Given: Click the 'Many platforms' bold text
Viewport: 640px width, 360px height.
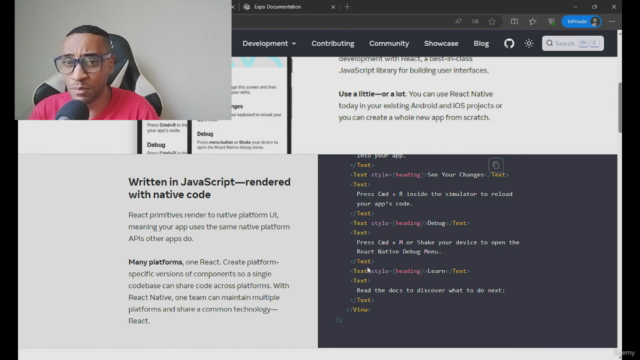Looking at the screenshot, I should (156, 262).
